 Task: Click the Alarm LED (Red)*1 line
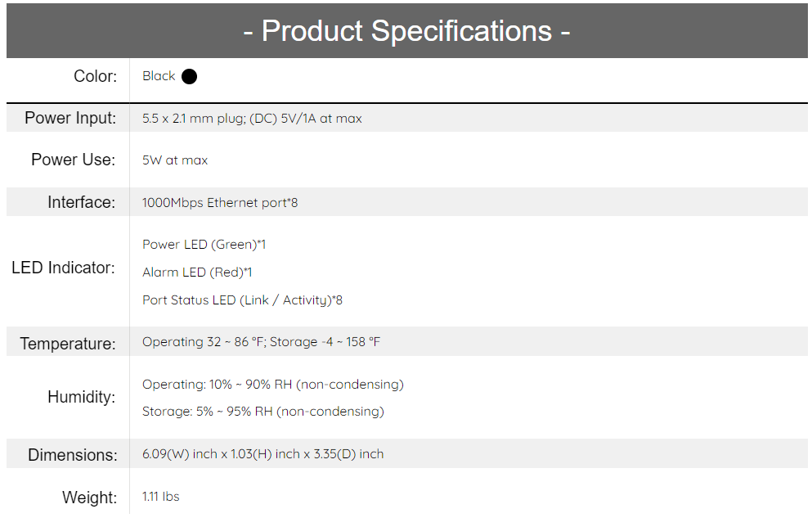[x=197, y=273]
